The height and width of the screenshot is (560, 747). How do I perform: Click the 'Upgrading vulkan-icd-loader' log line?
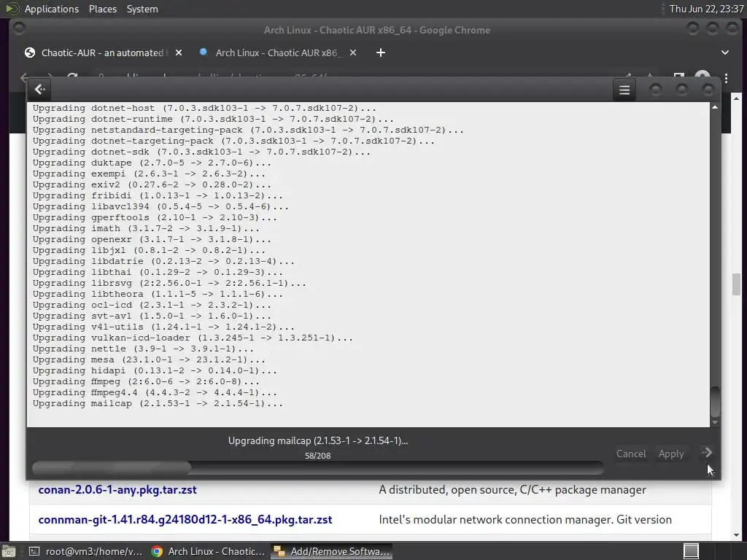(x=193, y=338)
